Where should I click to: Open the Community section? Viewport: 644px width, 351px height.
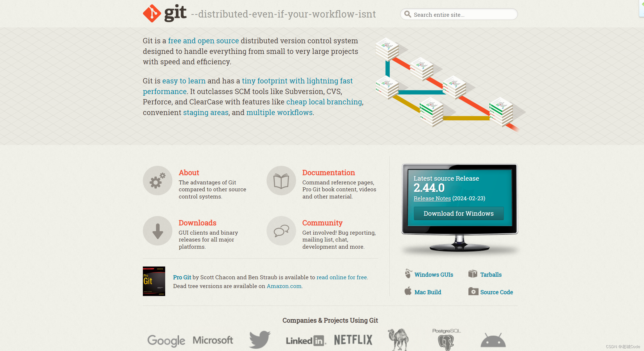click(x=322, y=223)
